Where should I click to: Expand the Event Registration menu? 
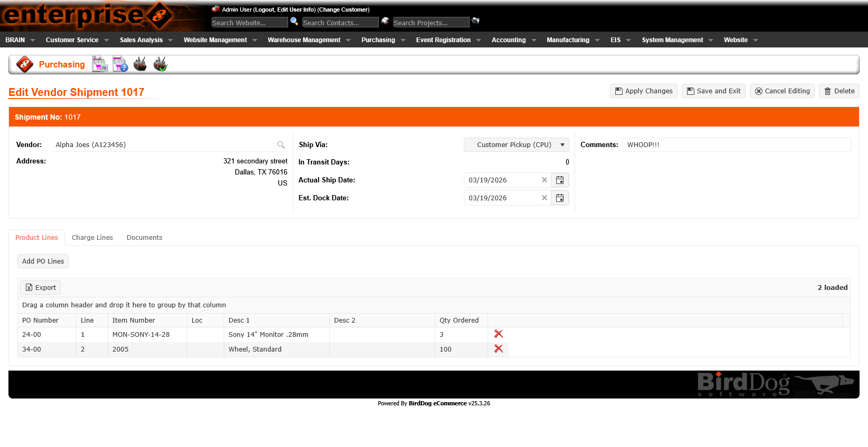click(x=449, y=40)
